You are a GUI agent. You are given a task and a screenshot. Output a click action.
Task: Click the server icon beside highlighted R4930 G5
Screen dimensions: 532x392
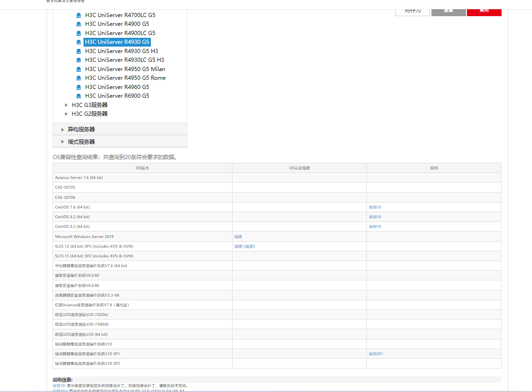click(x=79, y=42)
